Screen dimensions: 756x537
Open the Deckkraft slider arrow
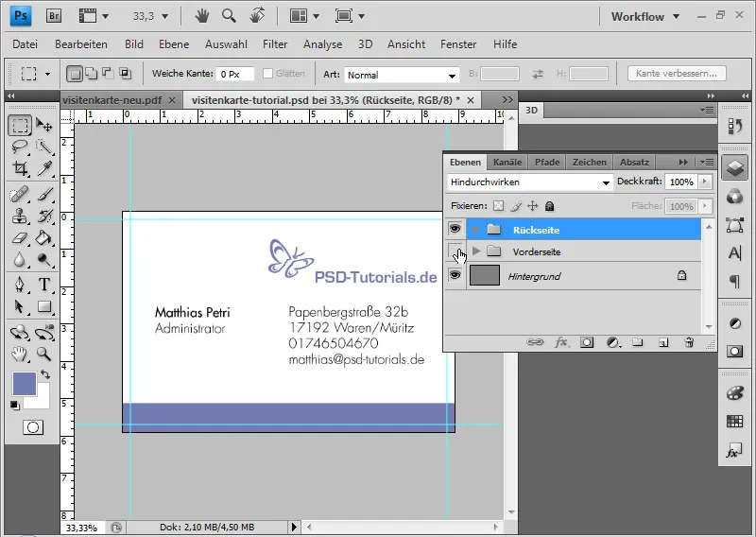pyautogui.click(x=704, y=182)
